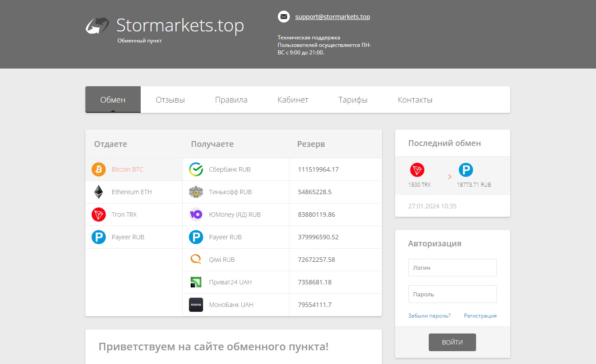The width and height of the screenshot is (596, 364).
Task: Go to the Правила tab
Action: (x=231, y=100)
